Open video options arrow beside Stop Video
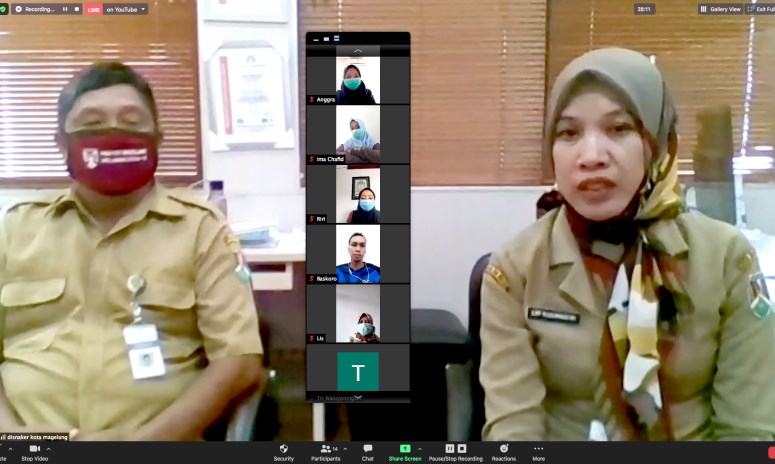The width and height of the screenshot is (775, 464). click(x=48, y=449)
